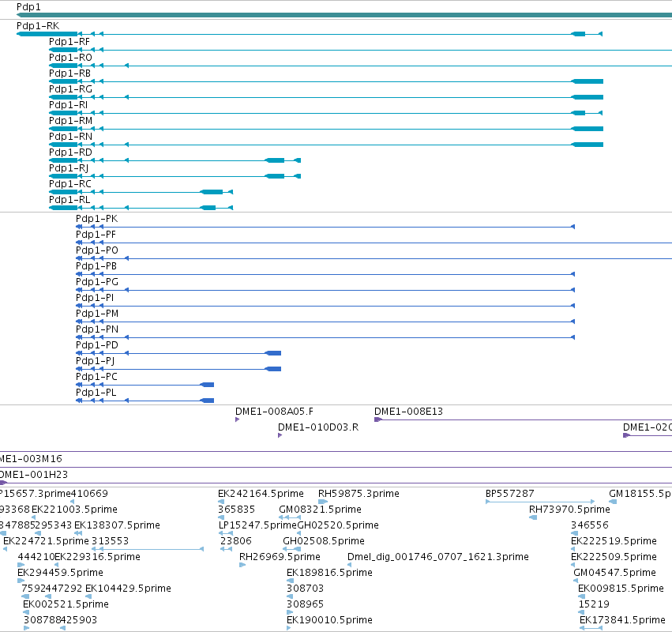Click the Pdp1-PO protein label
Viewport: 672px width, 632px height.
point(97,250)
